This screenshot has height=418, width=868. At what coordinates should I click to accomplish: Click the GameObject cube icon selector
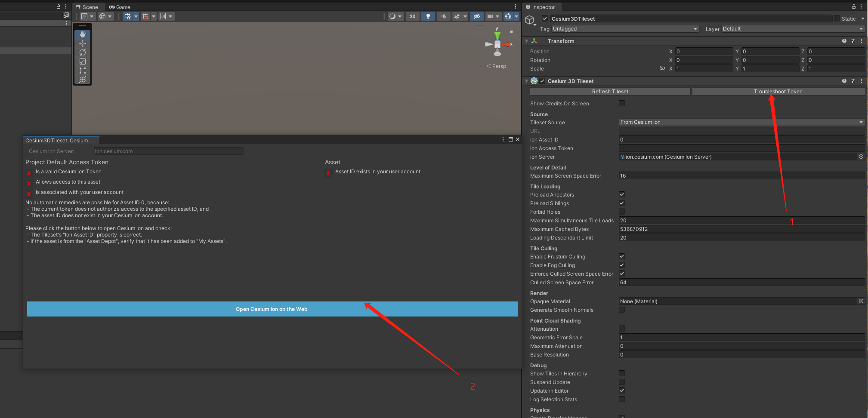click(x=530, y=20)
